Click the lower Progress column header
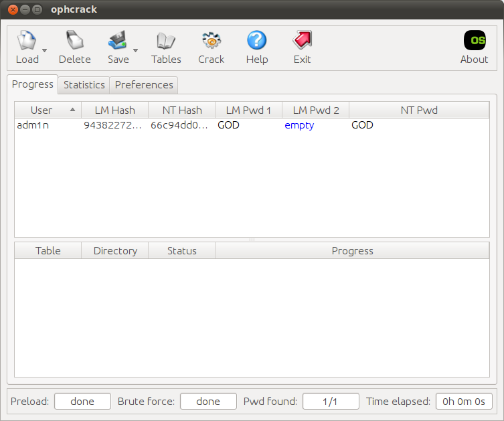The height and width of the screenshot is (421, 504). [x=352, y=251]
